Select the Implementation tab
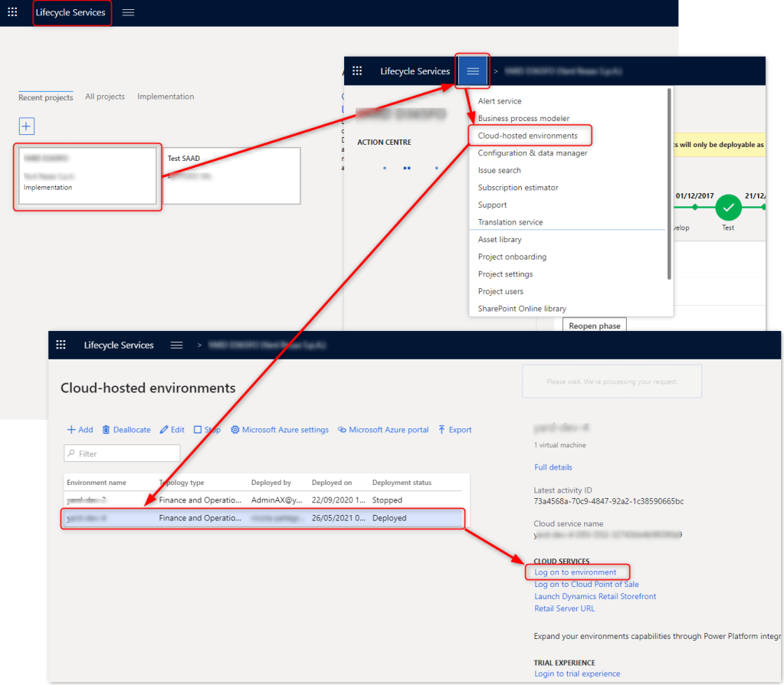Image resolution: width=784 pixels, height=685 pixels. [x=166, y=97]
